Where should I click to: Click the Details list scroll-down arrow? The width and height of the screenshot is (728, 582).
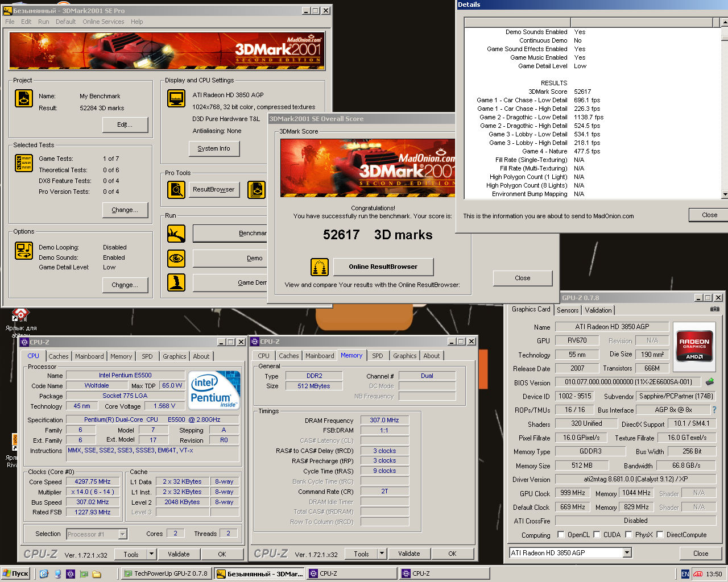[x=724, y=194]
